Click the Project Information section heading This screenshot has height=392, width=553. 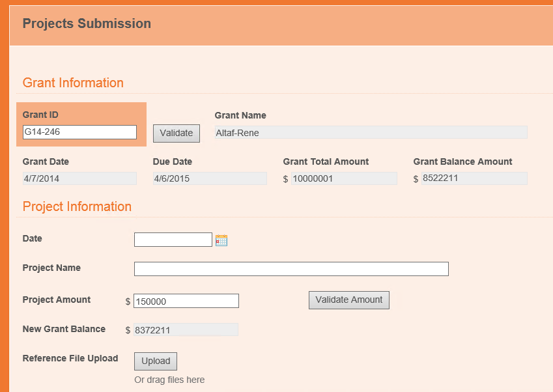[x=77, y=206]
